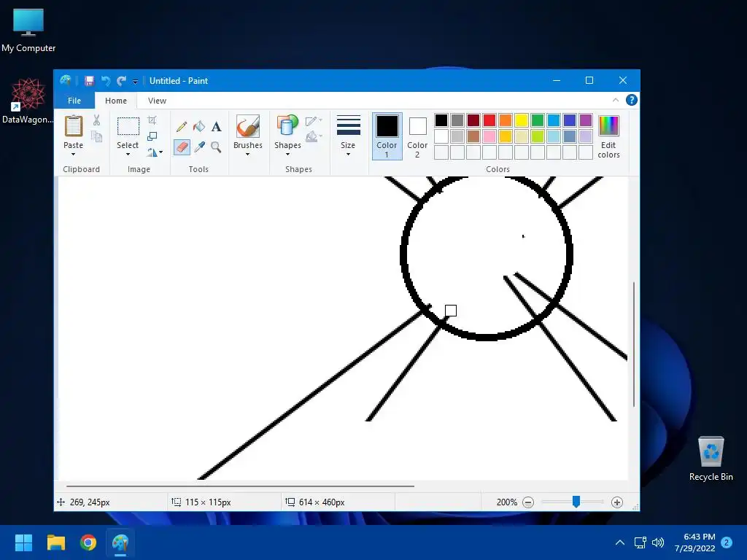This screenshot has width=747, height=560.
Task: Expand the Brushes dropdown arrow
Action: tap(248, 155)
